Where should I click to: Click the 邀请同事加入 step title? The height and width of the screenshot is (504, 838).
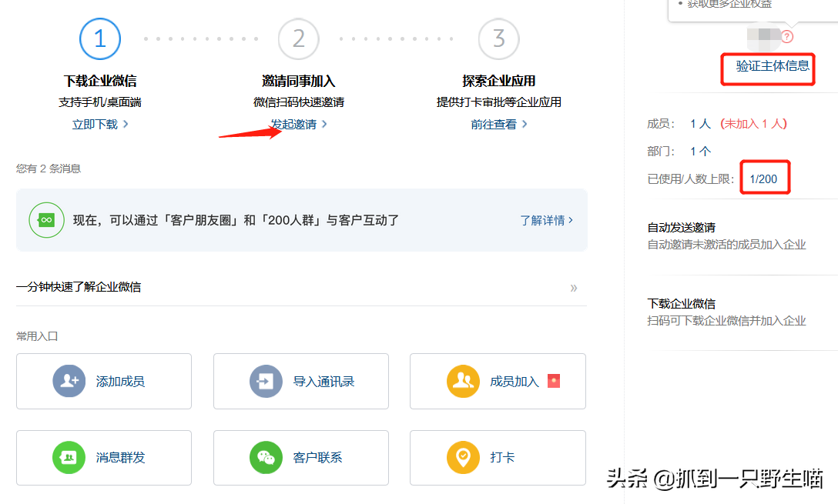[299, 81]
